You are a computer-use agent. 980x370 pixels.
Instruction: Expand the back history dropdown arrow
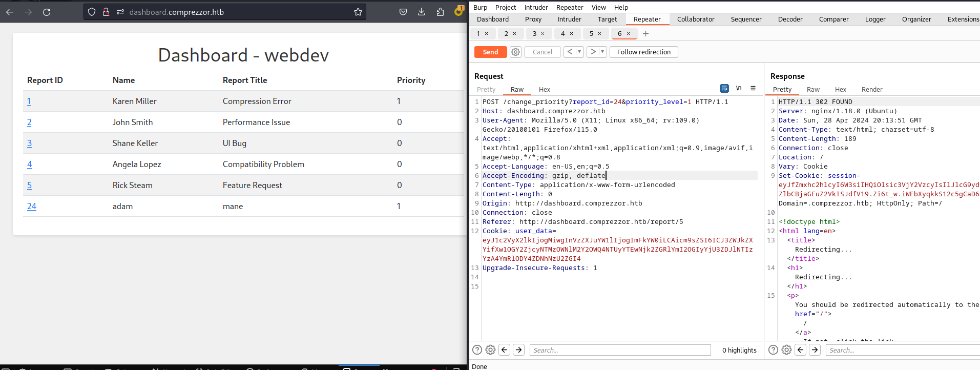click(579, 52)
